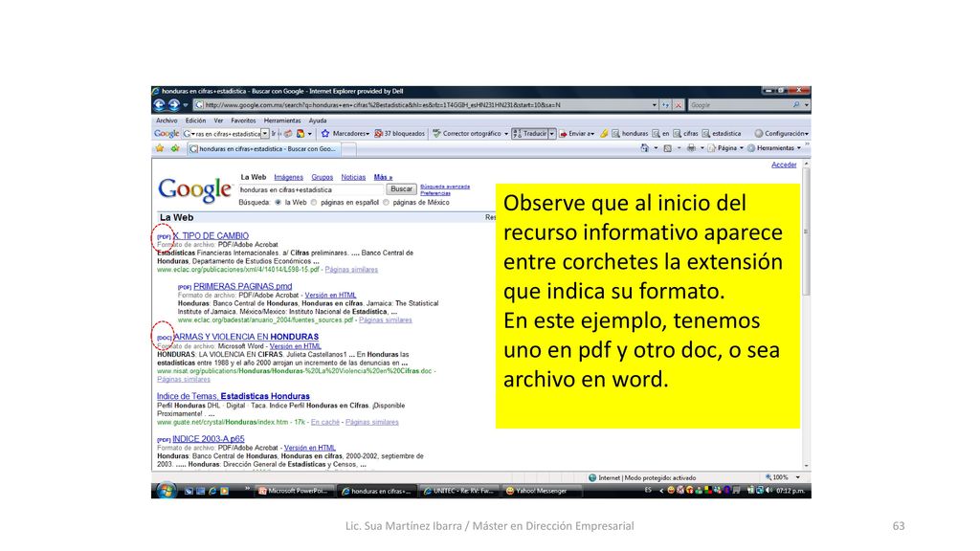Open 'ARMAS Y VIOLENCIA EN HONDURAS' result
Viewport: 980px width, 551px height.
tap(246, 336)
